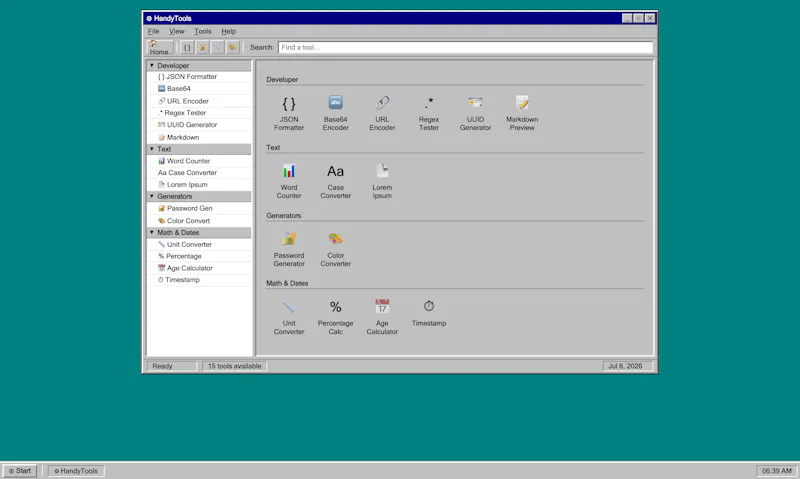Launch Case Converter 'Aa' icon in the grid

coord(335,181)
